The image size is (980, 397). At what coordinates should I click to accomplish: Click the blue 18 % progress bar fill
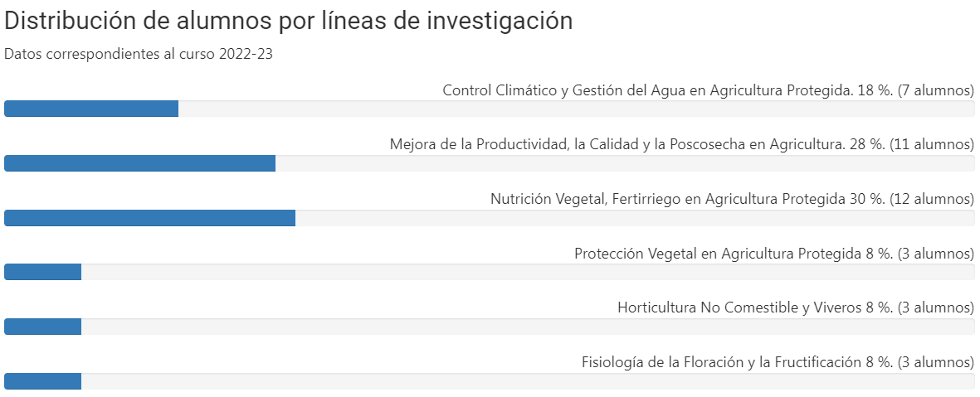click(x=91, y=109)
